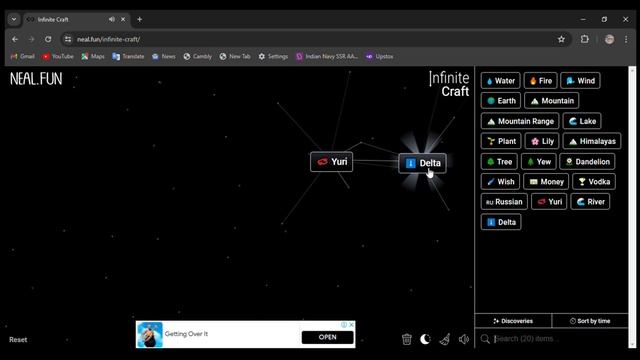
Task: Open Cambly bookmark
Action: 198,56
